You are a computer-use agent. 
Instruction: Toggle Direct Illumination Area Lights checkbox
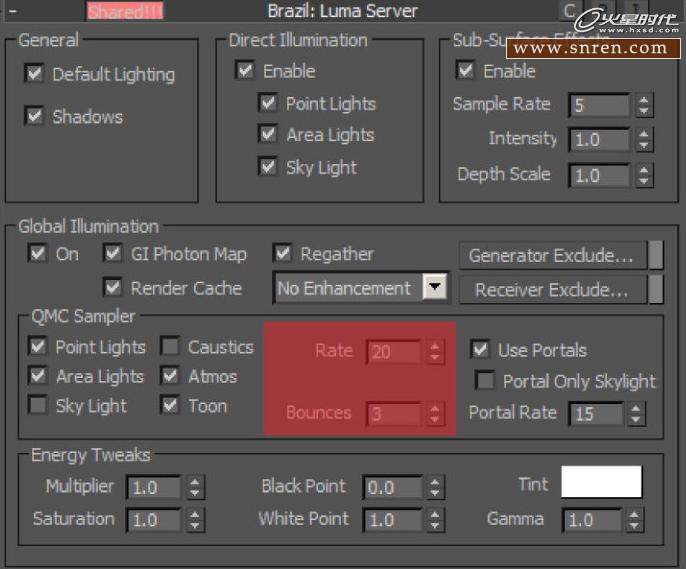click(x=268, y=134)
